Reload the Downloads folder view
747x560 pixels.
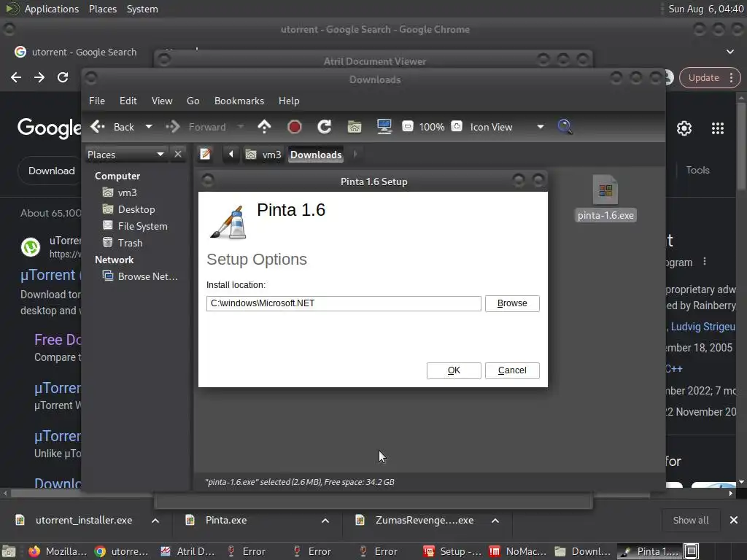tap(325, 127)
